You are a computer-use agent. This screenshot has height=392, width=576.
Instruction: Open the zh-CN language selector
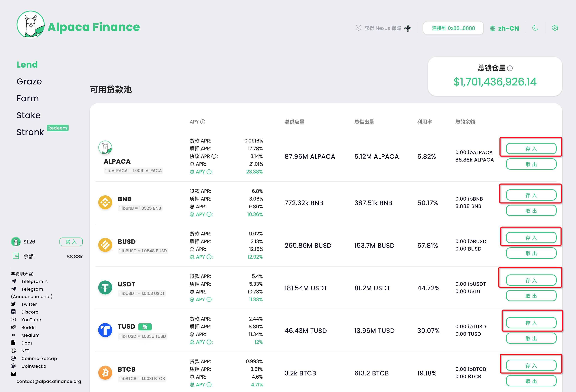pos(504,29)
